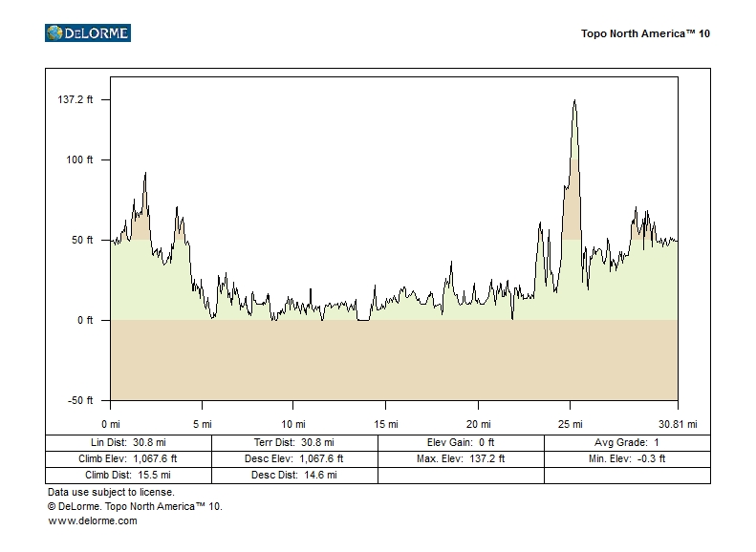Click the DeLorme logo in the header

point(88,33)
